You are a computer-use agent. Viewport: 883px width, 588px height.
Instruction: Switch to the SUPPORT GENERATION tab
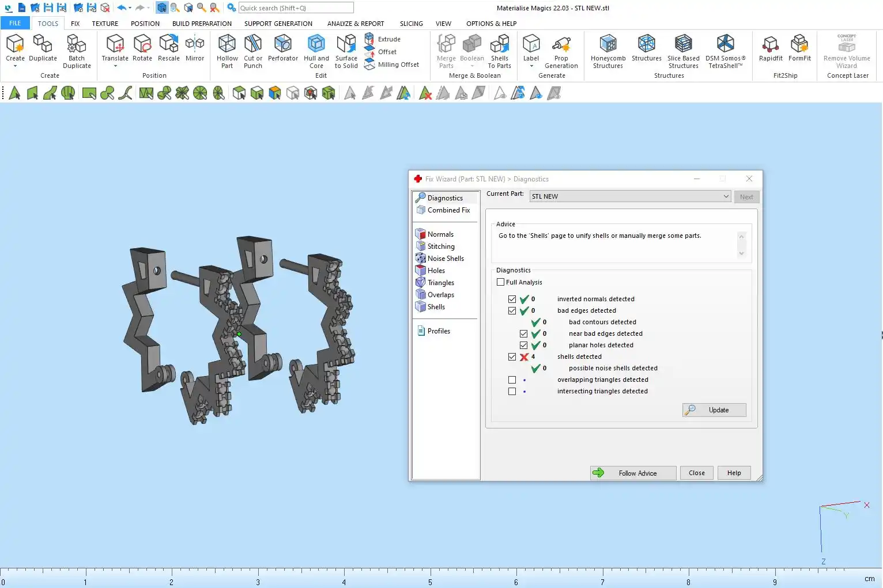coord(278,24)
